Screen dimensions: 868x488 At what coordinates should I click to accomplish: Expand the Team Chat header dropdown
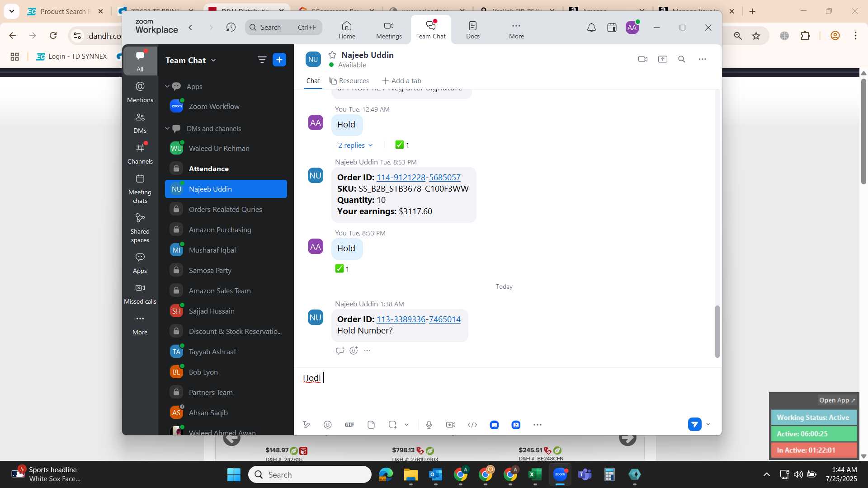(213, 61)
